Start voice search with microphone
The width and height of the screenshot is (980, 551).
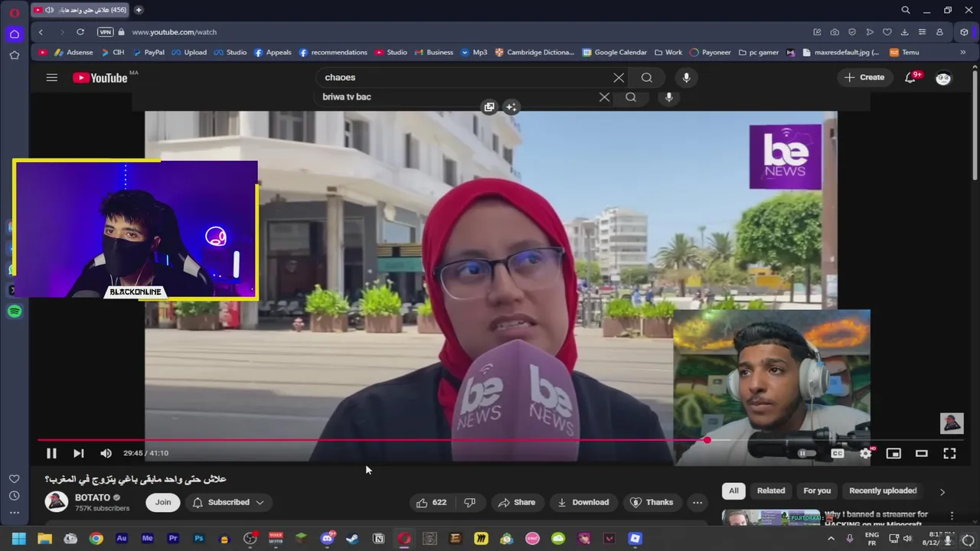pos(686,77)
